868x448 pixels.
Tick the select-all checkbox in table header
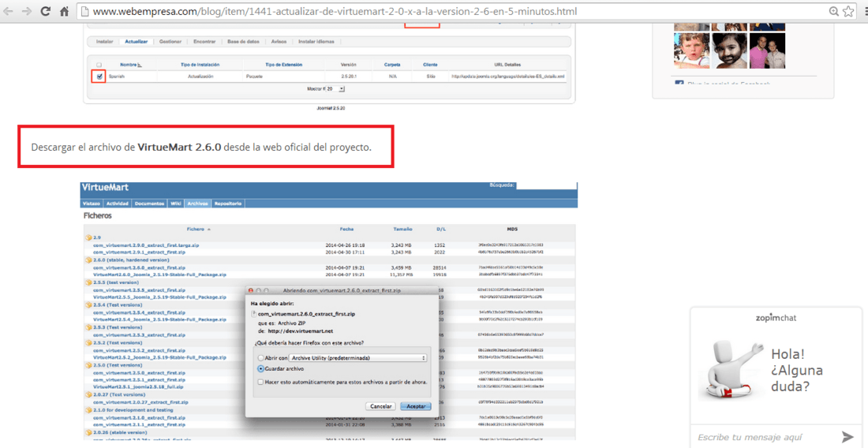click(99, 65)
